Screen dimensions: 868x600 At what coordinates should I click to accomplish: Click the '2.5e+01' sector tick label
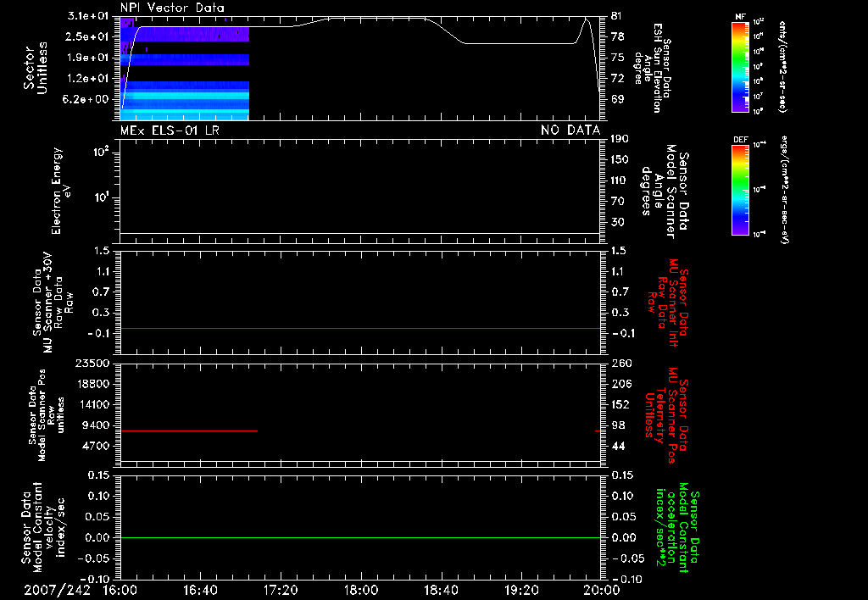88,36
